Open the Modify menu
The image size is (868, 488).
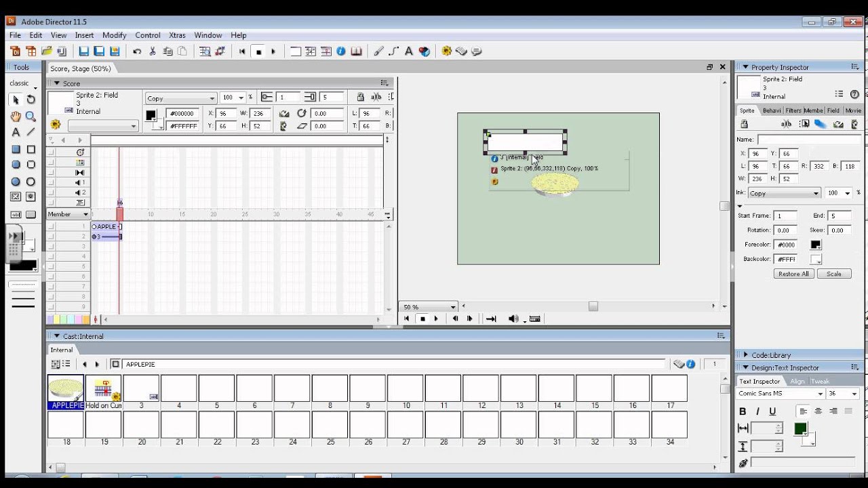point(114,35)
